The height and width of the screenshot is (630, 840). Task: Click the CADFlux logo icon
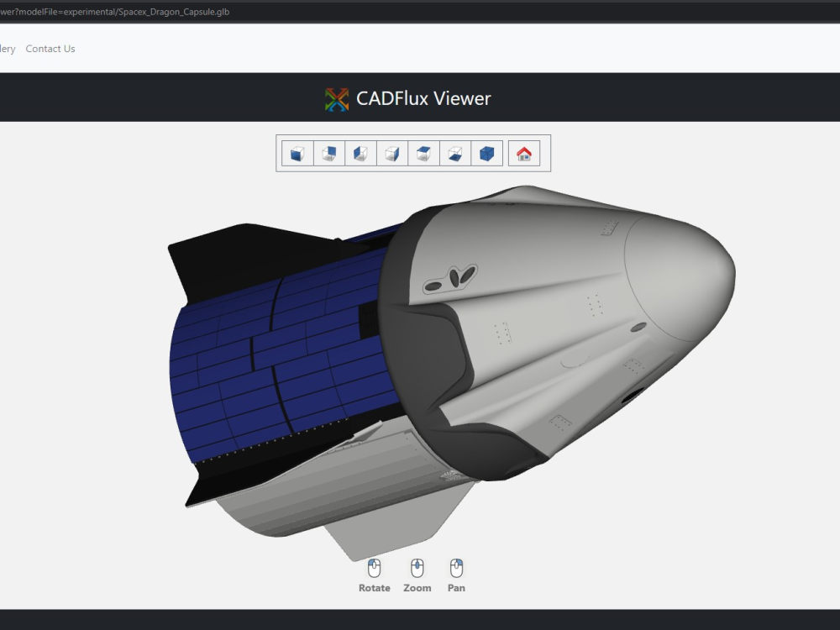click(337, 100)
